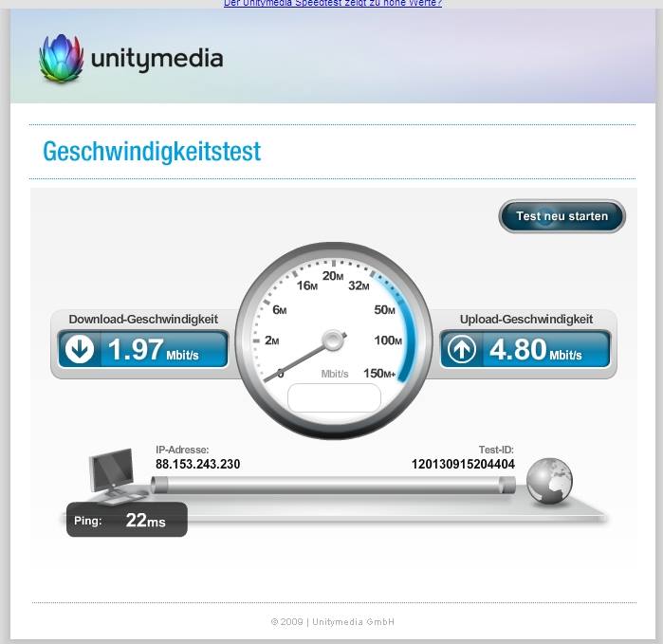Open the Unitymedia Speedtest link at top
This screenshot has height=644, width=663.
(x=333, y=4)
